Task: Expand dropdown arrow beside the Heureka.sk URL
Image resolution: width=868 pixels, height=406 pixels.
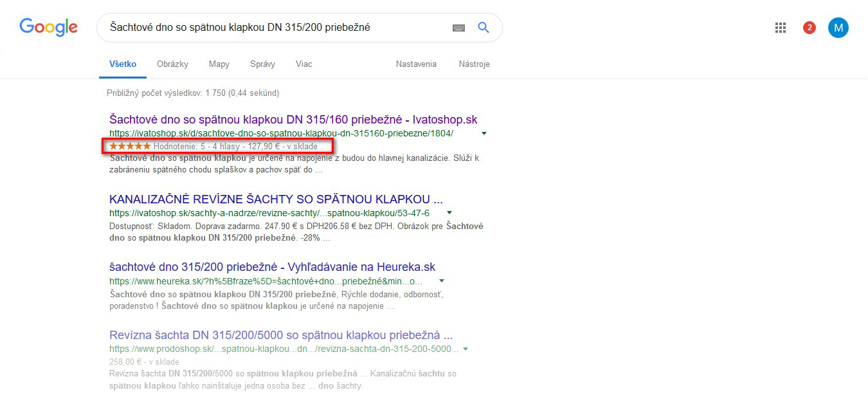Action: click(x=442, y=281)
